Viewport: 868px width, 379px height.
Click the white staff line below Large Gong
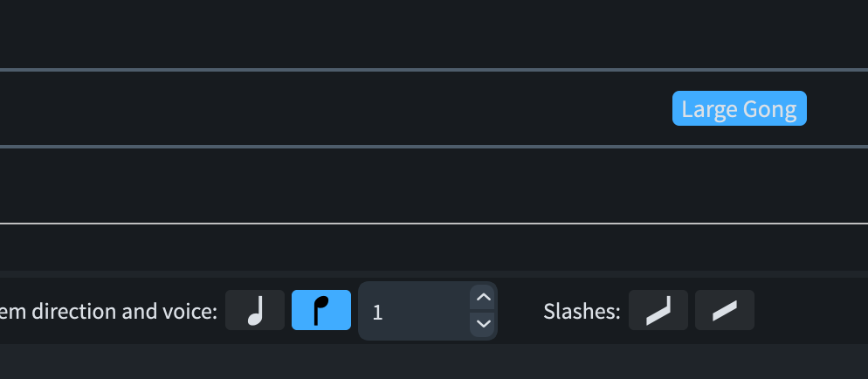click(437, 224)
